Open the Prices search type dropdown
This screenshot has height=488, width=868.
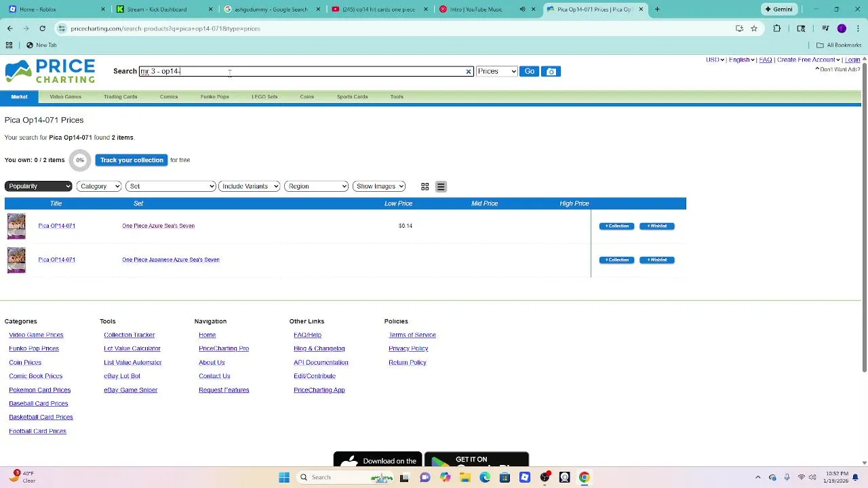(496, 71)
